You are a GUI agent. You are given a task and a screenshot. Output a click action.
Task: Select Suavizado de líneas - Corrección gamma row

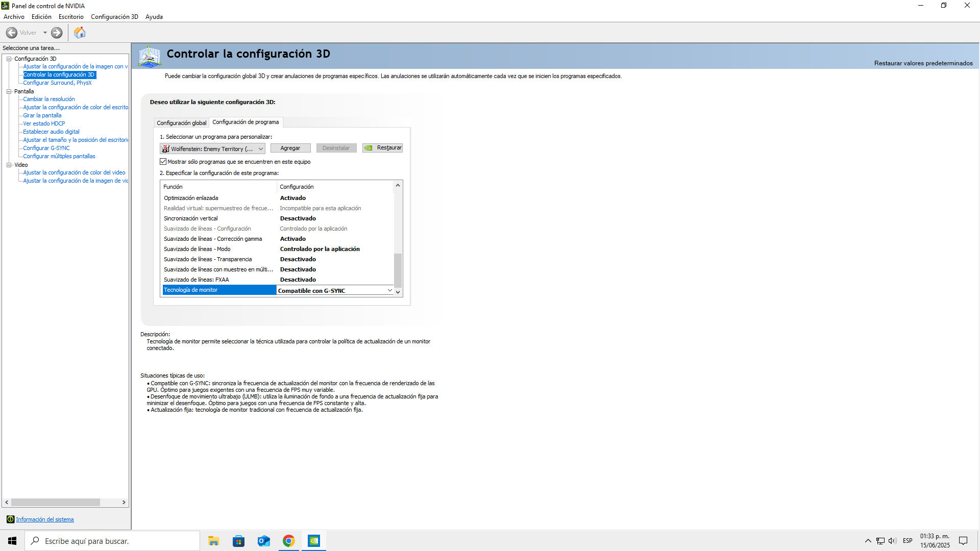point(278,239)
